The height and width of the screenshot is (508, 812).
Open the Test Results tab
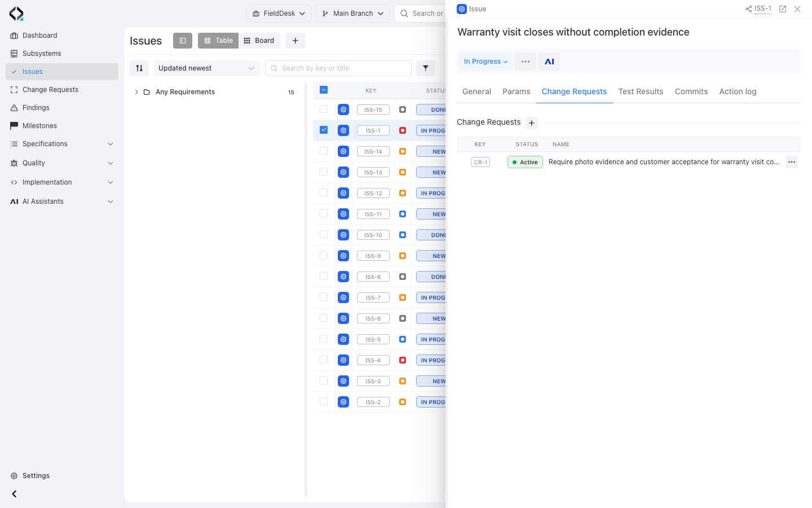coord(641,91)
